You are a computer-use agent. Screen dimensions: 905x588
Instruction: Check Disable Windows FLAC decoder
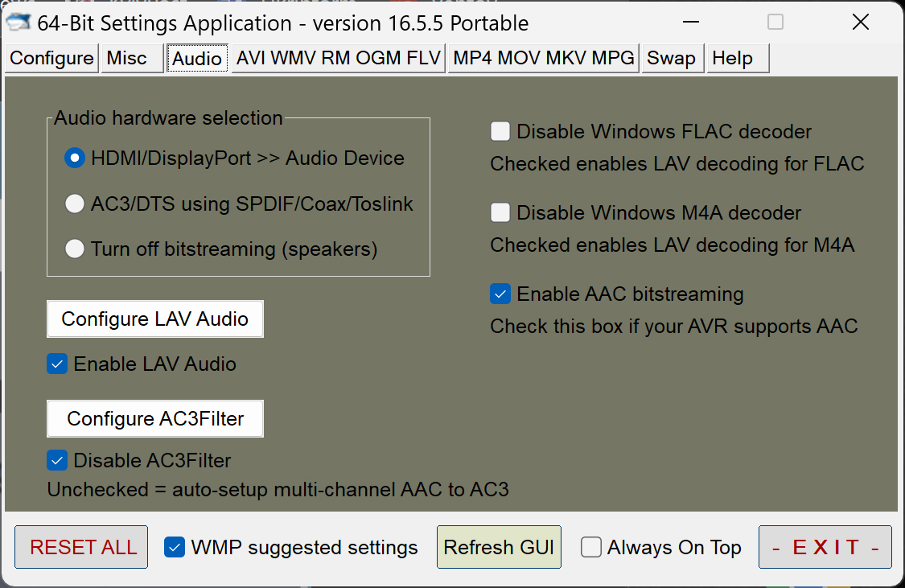500,131
